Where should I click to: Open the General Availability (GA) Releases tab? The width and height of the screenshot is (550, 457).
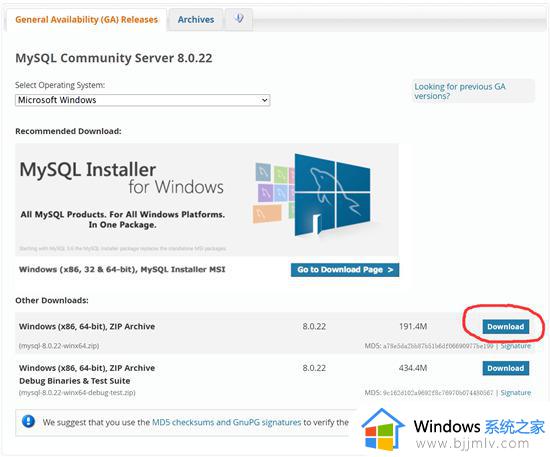click(x=86, y=20)
